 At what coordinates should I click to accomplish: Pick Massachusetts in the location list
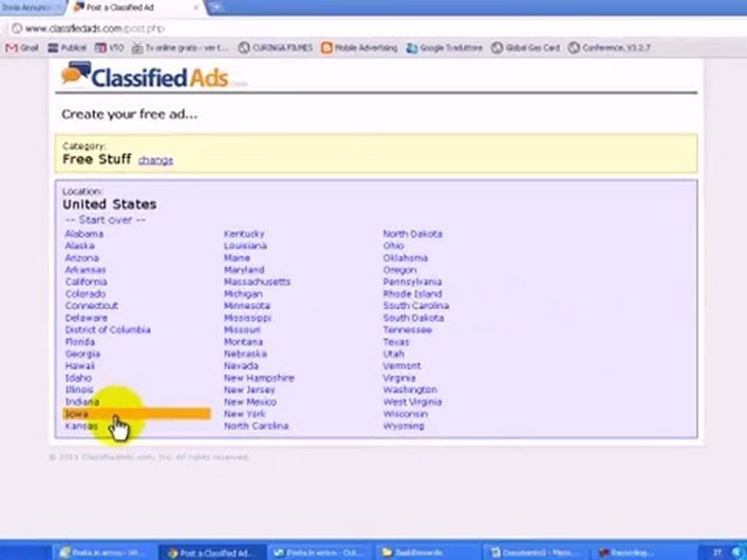click(x=258, y=282)
